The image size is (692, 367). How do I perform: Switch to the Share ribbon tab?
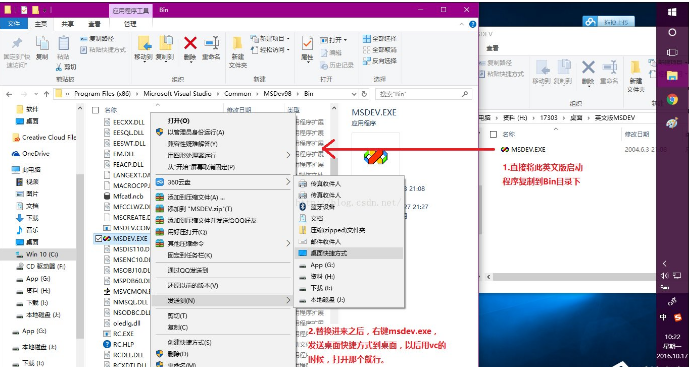point(68,24)
